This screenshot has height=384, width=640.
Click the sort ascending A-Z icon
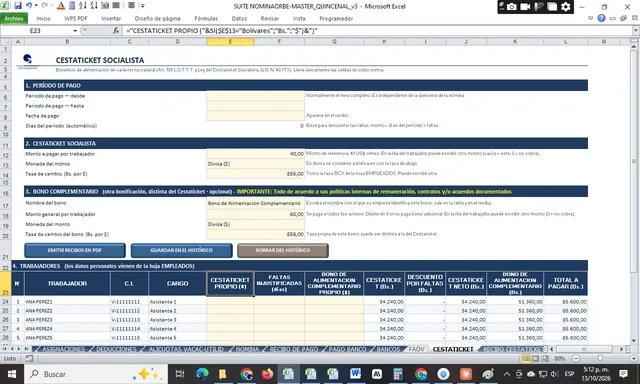83,6
